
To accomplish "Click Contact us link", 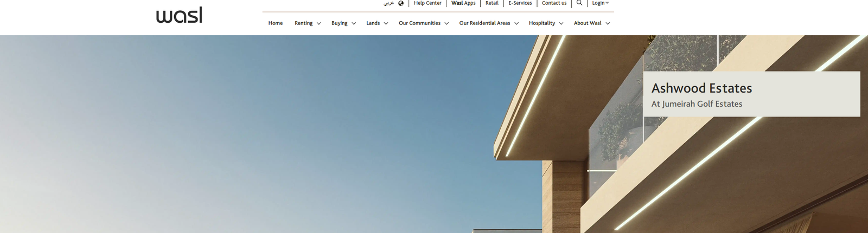I will [554, 3].
